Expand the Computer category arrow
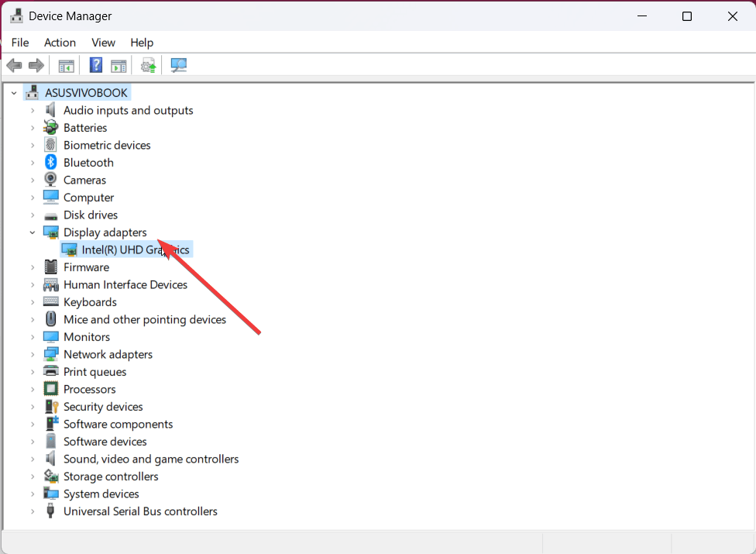This screenshot has height=554, width=756. [x=33, y=198]
